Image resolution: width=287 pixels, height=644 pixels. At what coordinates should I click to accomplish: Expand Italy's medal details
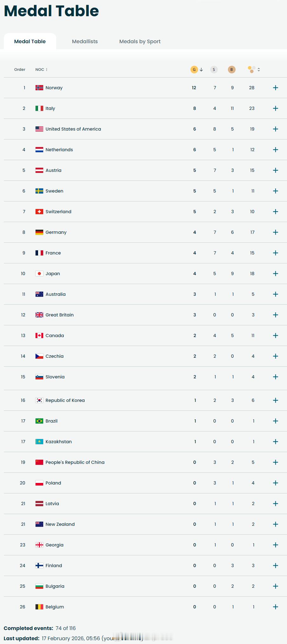coord(276,108)
